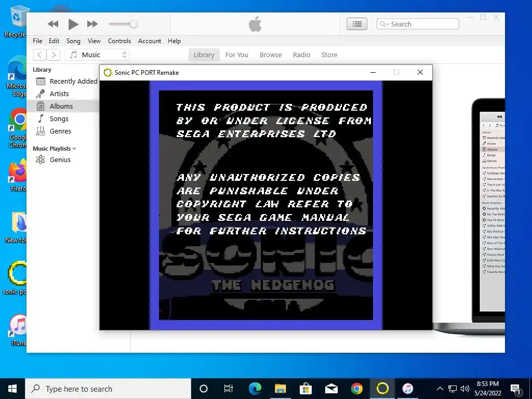532x399 pixels.
Task: Open Microsoft Store from the taskbar
Action: [x=305, y=389]
